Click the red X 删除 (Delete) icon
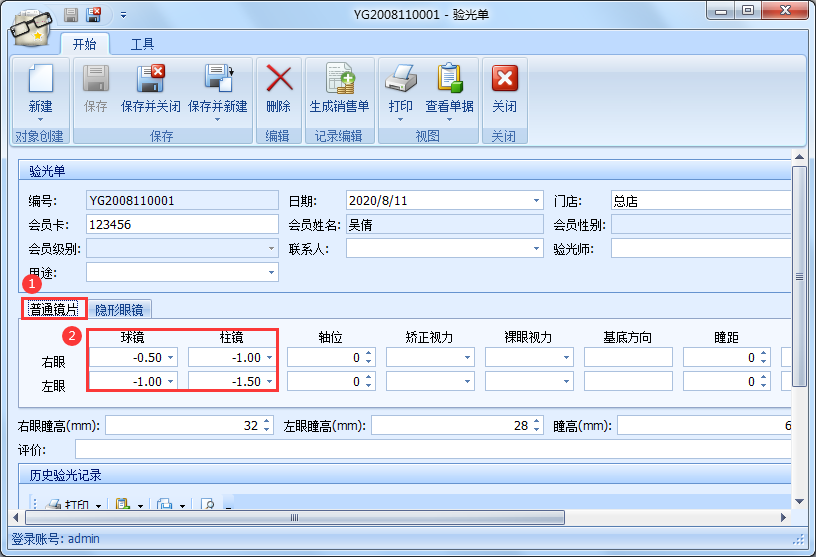The width and height of the screenshot is (816, 557). (278, 80)
